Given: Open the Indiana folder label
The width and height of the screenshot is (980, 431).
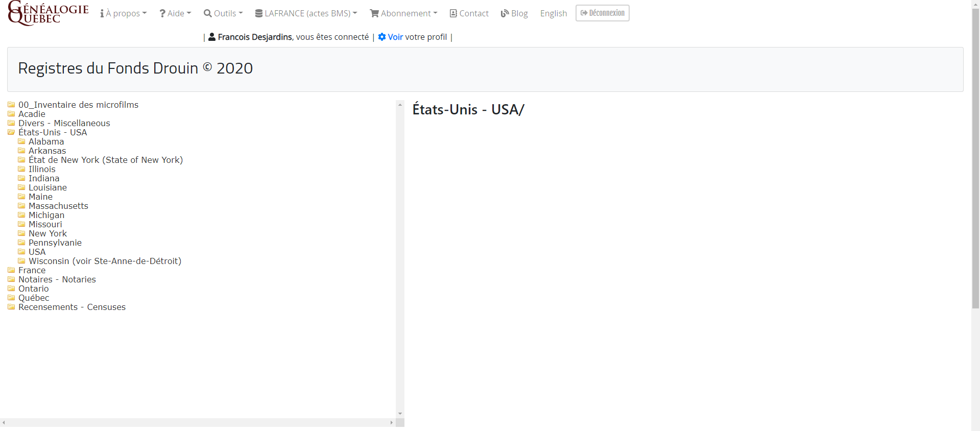Looking at the screenshot, I should (44, 178).
